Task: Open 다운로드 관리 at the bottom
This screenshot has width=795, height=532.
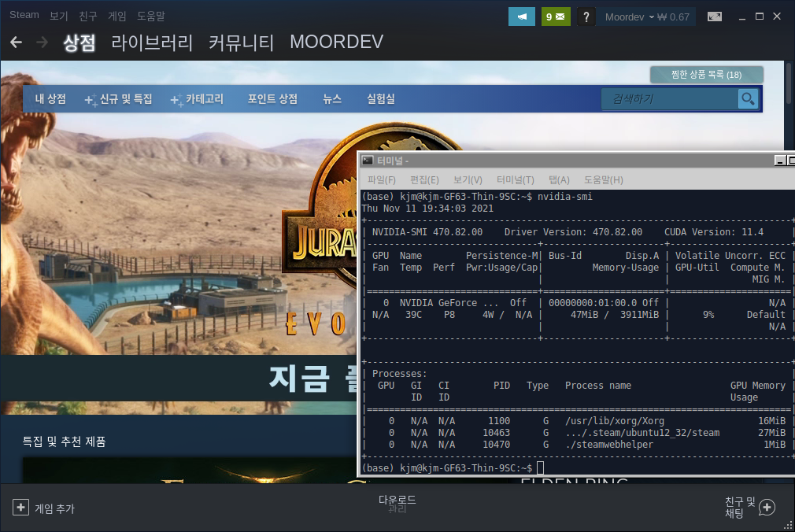Action: point(397,504)
